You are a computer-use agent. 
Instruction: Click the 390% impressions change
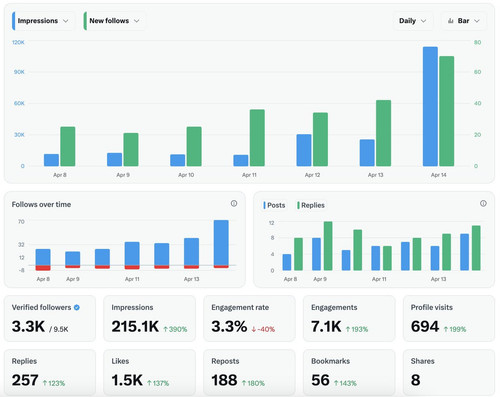click(175, 329)
